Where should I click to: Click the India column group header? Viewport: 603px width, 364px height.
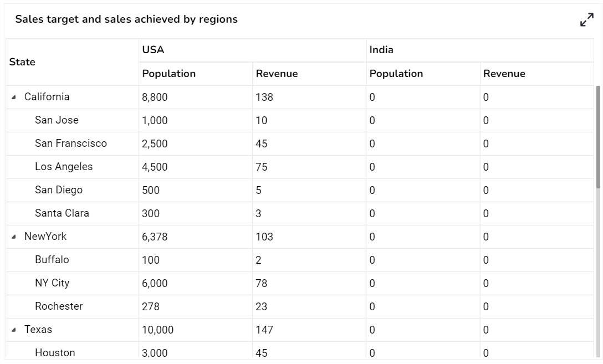381,50
